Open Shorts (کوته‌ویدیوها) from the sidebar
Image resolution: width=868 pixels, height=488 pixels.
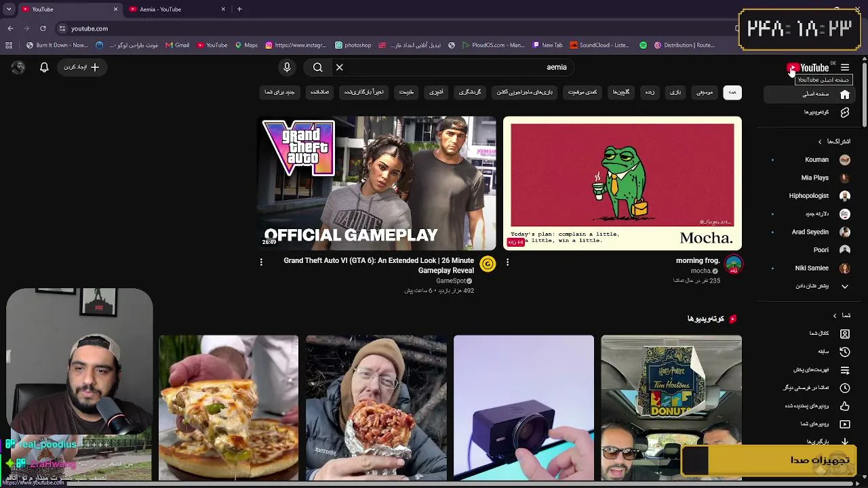coord(809,113)
